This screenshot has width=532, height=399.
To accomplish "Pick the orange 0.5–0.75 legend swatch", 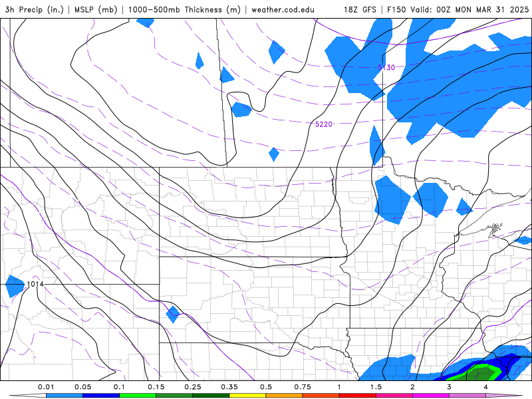I will point(285,396).
